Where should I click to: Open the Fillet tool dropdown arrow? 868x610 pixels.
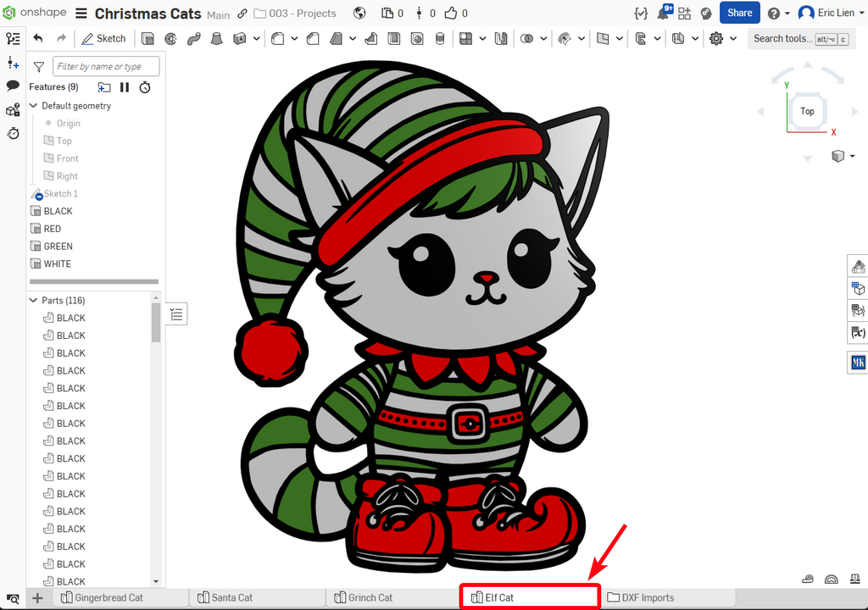coord(294,39)
